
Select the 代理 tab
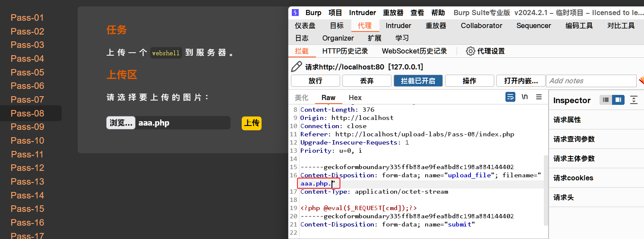(x=365, y=25)
